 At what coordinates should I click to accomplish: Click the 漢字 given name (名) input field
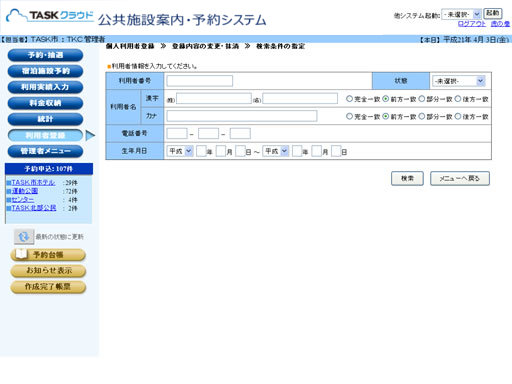point(300,99)
